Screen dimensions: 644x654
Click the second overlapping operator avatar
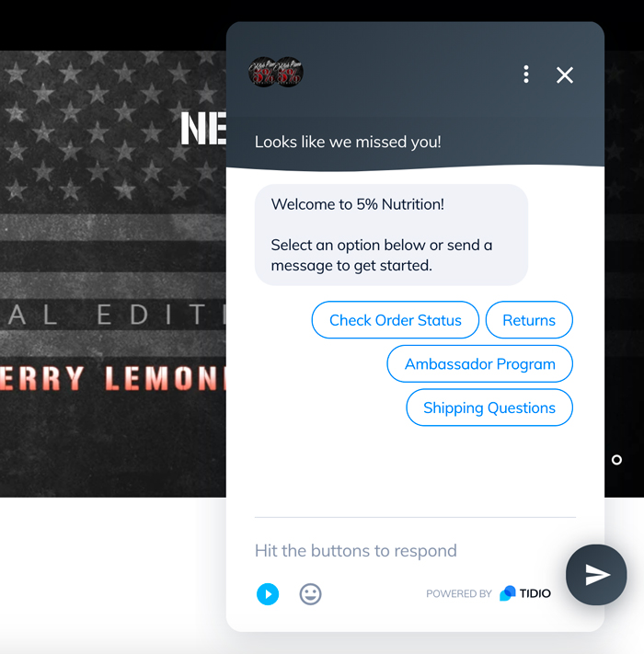point(290,72)
